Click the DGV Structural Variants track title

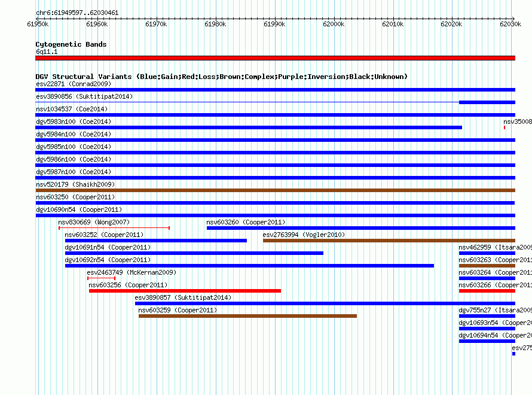(222, 77)
